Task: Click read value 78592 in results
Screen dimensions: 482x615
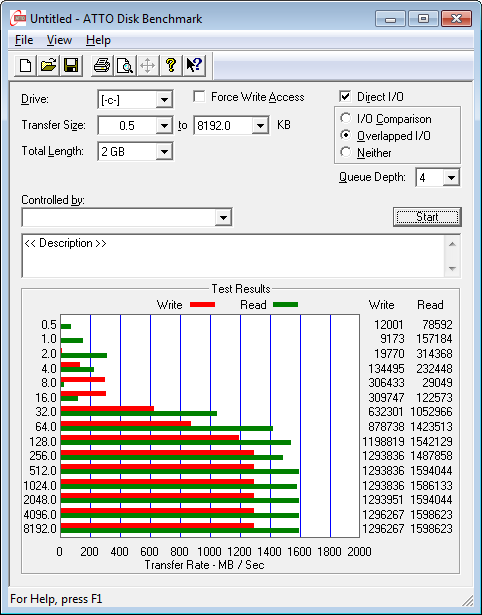Action: (x=437, y=325)
